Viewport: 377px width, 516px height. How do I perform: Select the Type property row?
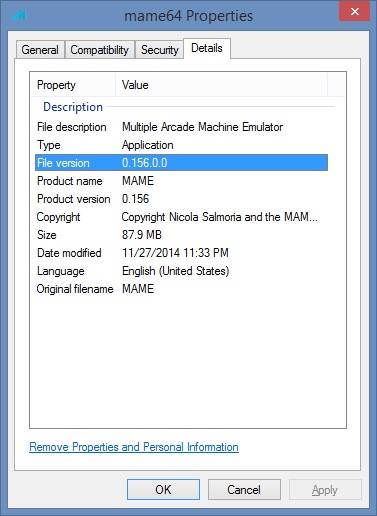coord(181,145)
